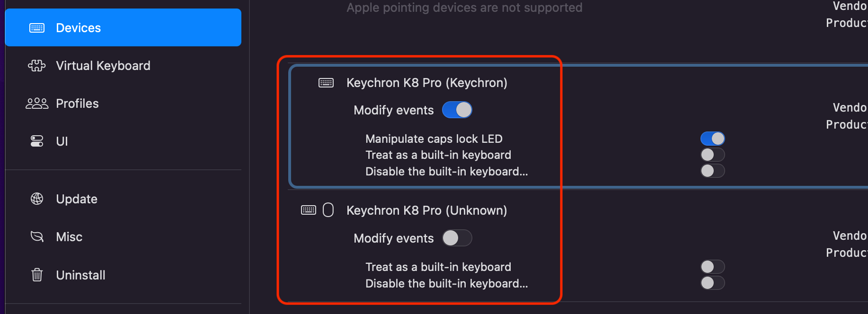Toggle Disable built-in keyboard for Keychron (Unknown)
Screen dimensions: 868x314
[712, 283]
